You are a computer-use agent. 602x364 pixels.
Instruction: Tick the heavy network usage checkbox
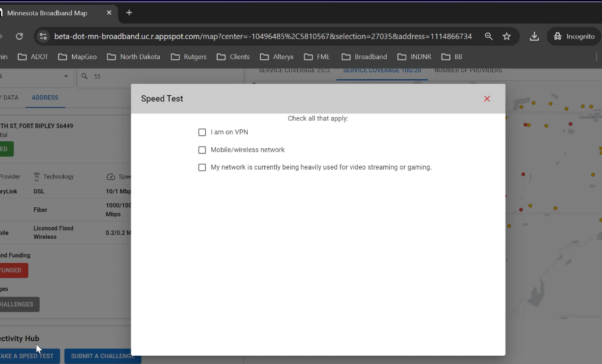pos(202,167)
